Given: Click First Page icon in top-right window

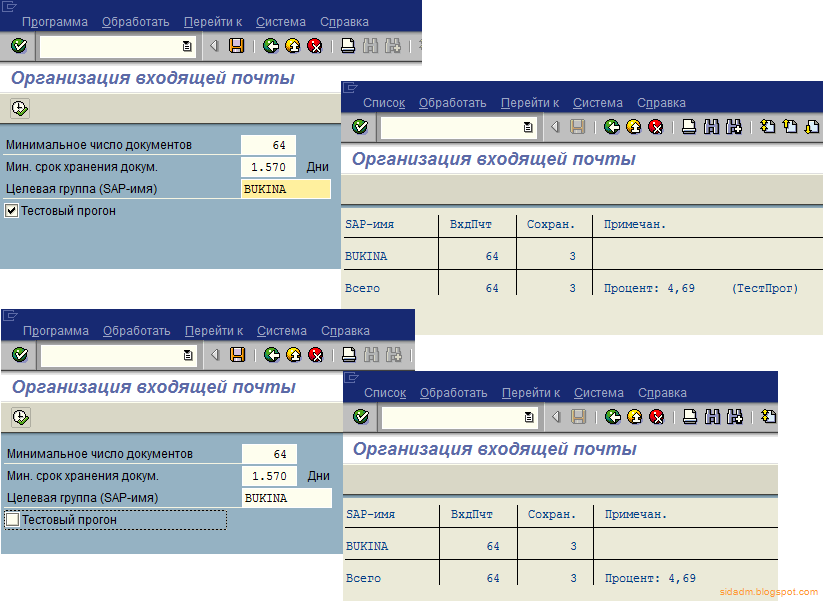Looking at the screenshot, I should (x=767, y=127).
